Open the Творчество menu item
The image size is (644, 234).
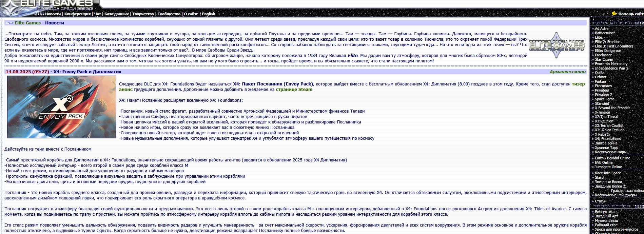pos(143,14)
